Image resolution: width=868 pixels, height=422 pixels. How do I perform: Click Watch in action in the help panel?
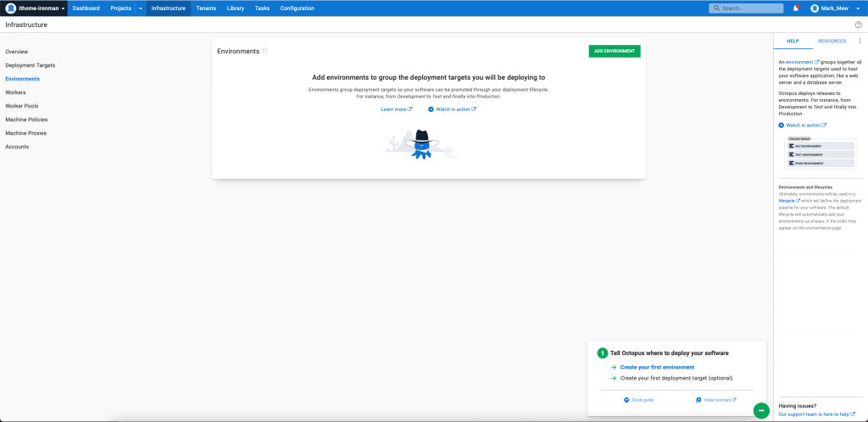click(x=807, y=125)
